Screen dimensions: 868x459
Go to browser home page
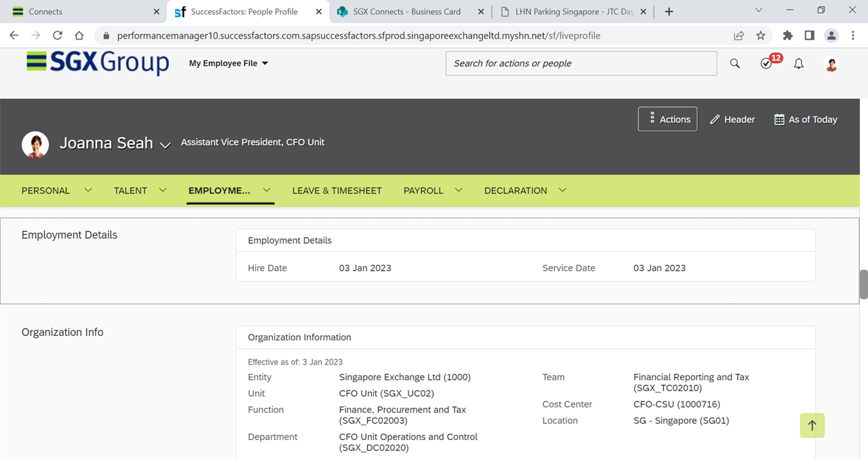point(79,35)
